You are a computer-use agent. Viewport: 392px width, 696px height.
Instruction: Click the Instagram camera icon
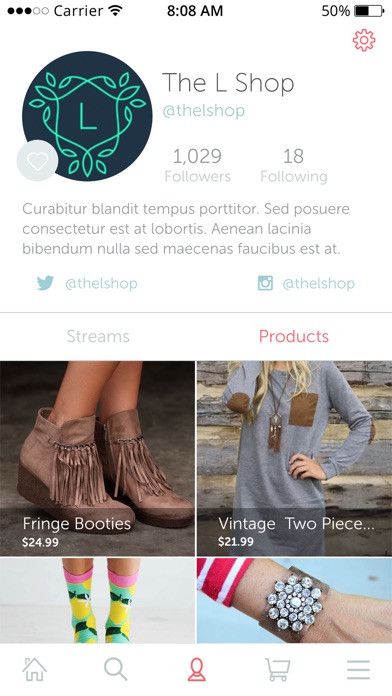[x=265, y=283]
